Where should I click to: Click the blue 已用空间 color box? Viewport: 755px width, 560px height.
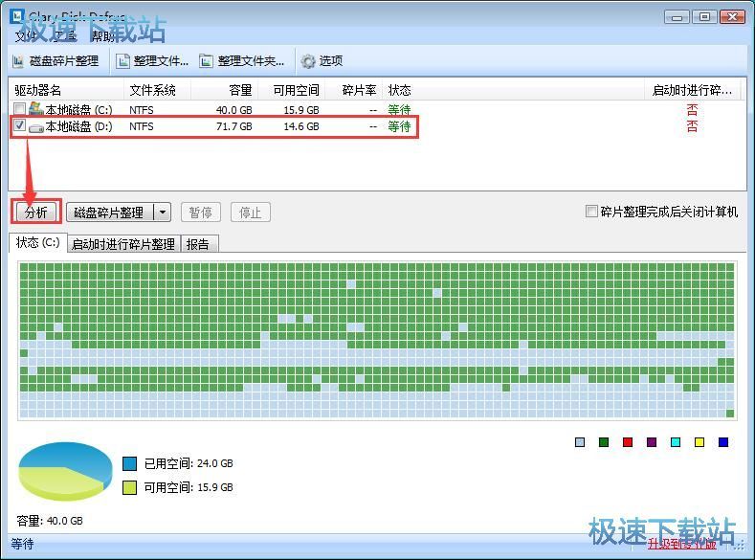pos(129,463)
